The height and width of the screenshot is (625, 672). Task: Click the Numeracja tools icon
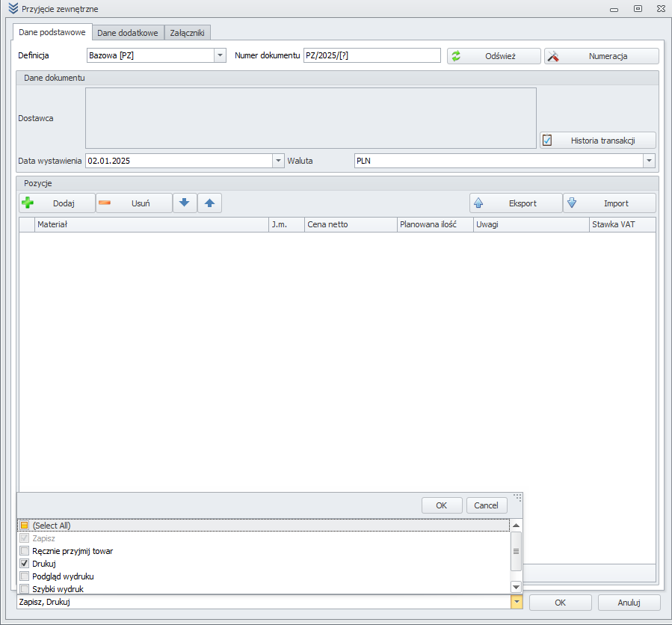(x=553, y=56)
